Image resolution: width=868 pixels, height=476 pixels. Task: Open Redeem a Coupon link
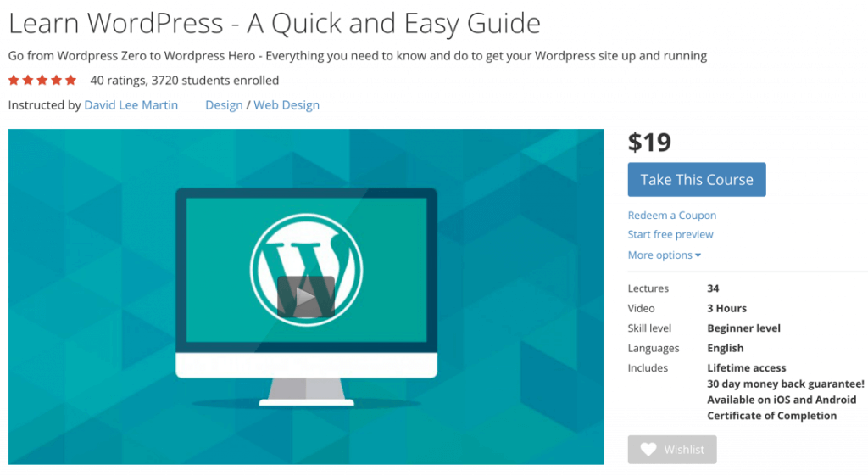671,215
